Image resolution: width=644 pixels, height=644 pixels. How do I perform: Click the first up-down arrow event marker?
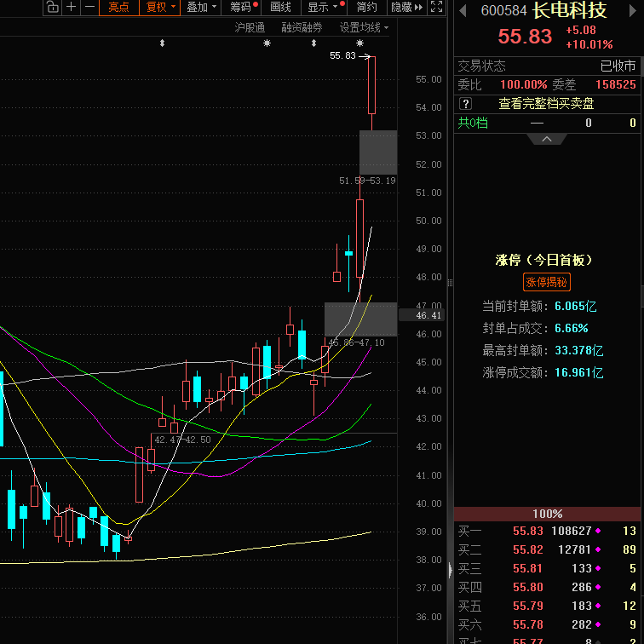tap(162, 43)
